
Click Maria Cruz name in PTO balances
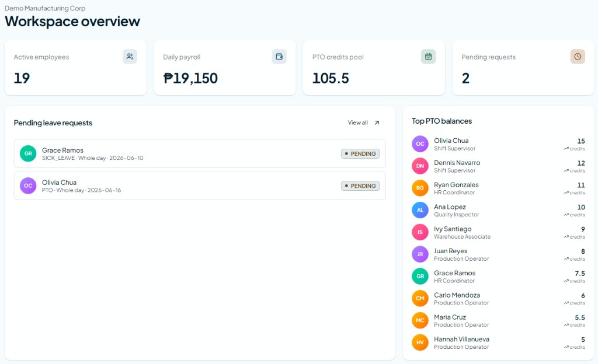coord(450,317)
